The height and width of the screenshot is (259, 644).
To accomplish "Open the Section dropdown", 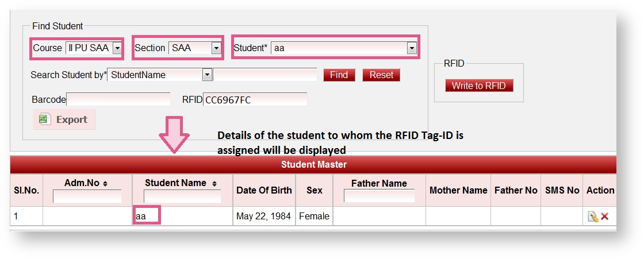I will (216, 48).
